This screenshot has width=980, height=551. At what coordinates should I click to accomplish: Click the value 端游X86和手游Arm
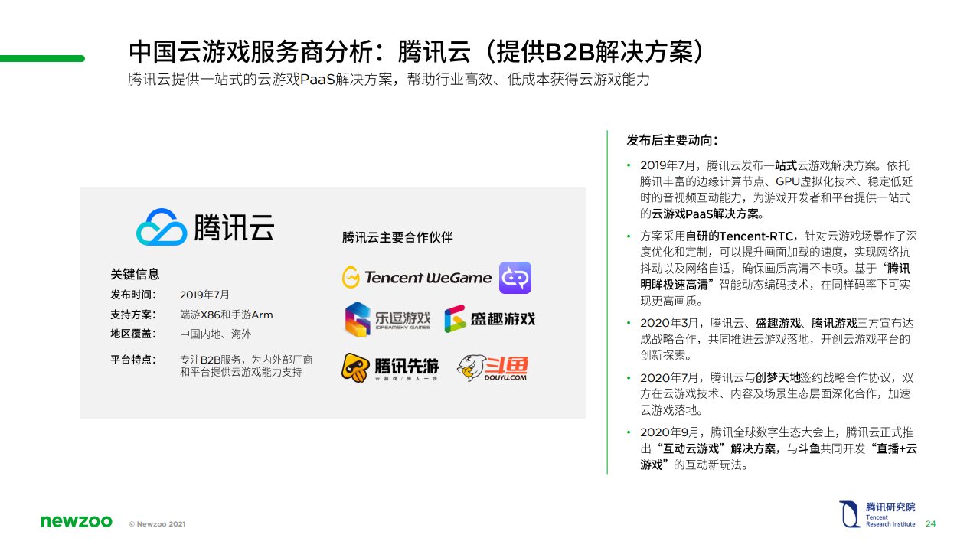[x=227, y=315]
